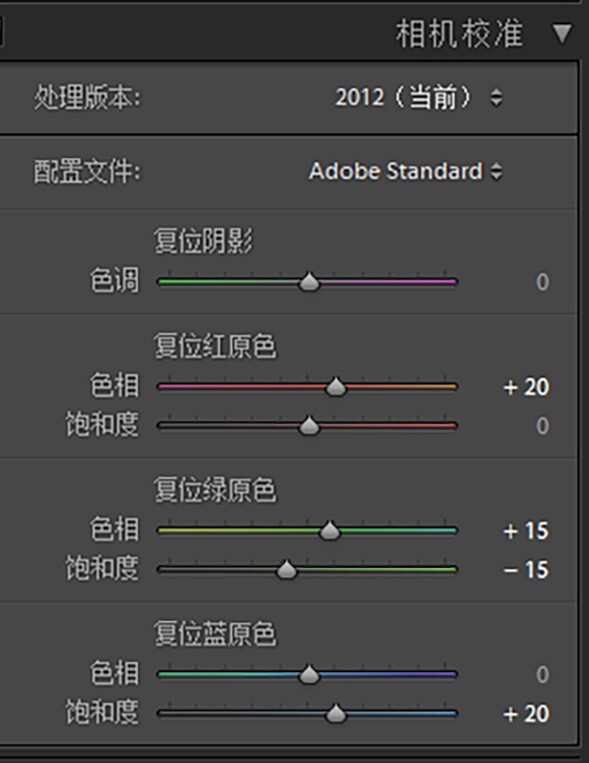Image resolution: width=589 pixels, height=763 pixels.
Task: Reset blue primary via 复位蓝原色
Action: [215, 634]
